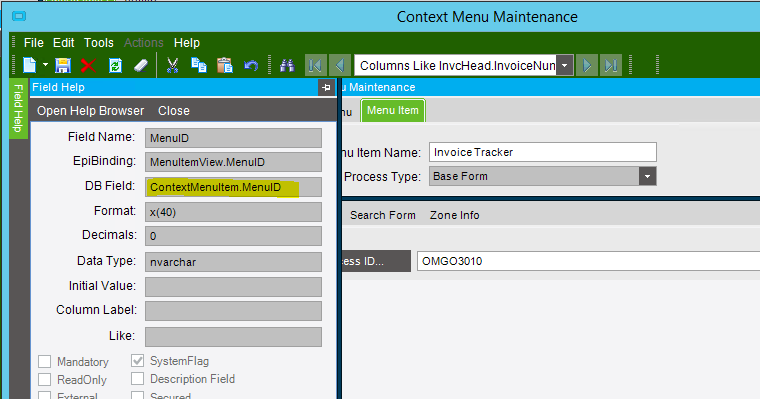Click the Cut scissors icon
The width and height of the screenshot is (760, 399).
[172, 65]
